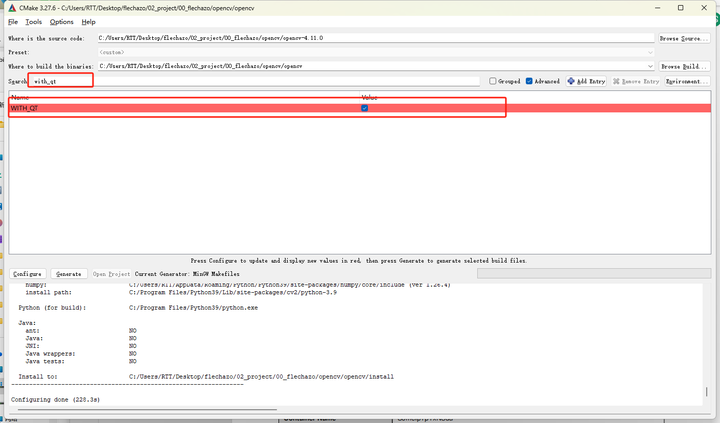The height and width of the screenshot is (423, 720).
Task: Click the 'install path:' log line
Action: [181, 292]
